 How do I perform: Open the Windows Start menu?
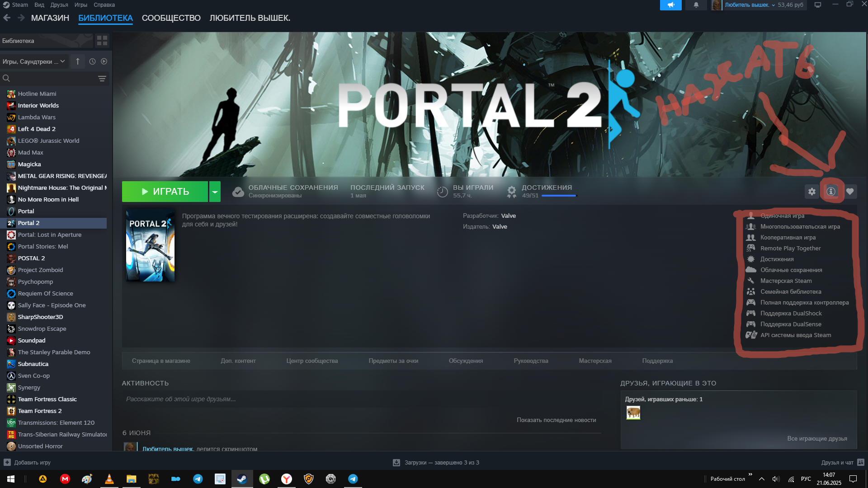tap(11, 479)
